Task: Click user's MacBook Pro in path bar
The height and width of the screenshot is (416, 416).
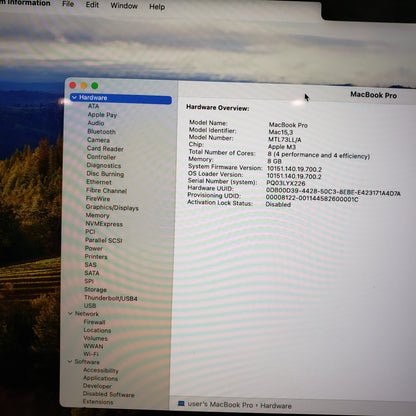Action: [x=220, y=404]
